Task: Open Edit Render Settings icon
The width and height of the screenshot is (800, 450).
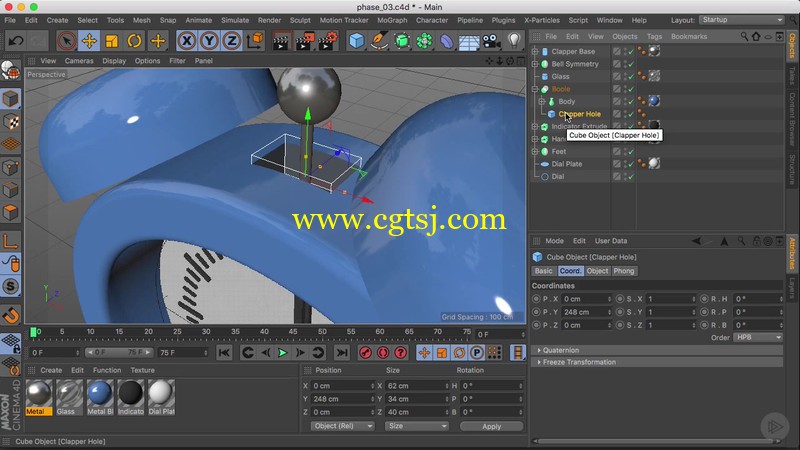Action: point(328,41)
